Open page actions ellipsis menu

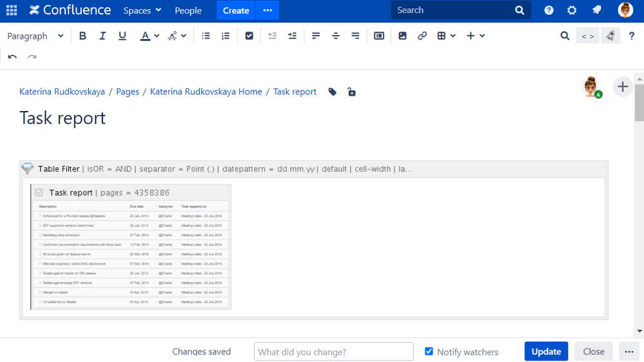tap(629, 352)
